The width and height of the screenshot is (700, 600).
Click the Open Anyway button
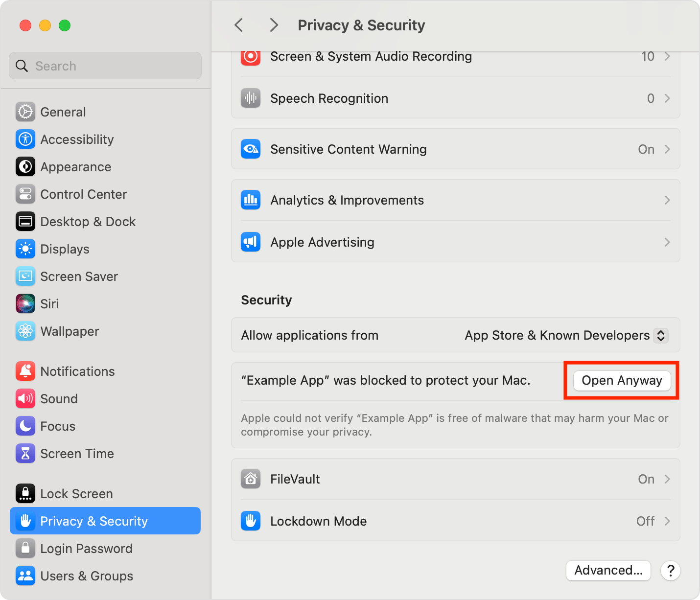coord(621,380)
